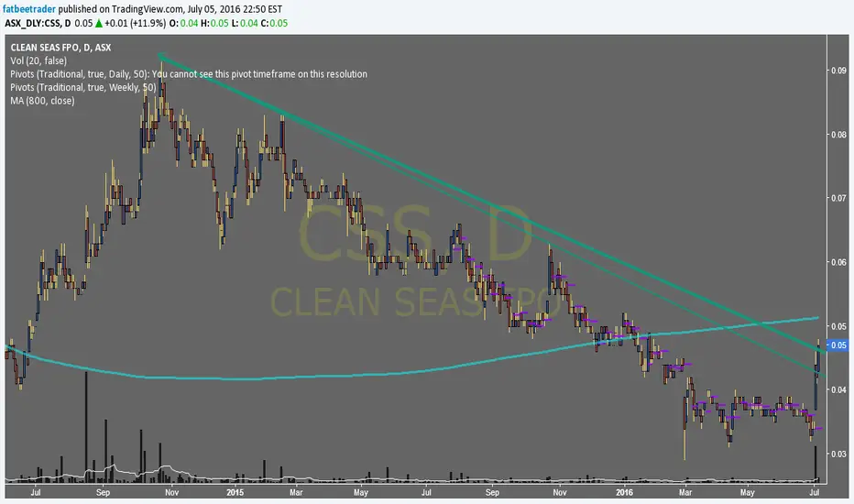Click the 0.08 price axis label
The width and height of the screenshot is (854, 504).
[x=838, y=135]
